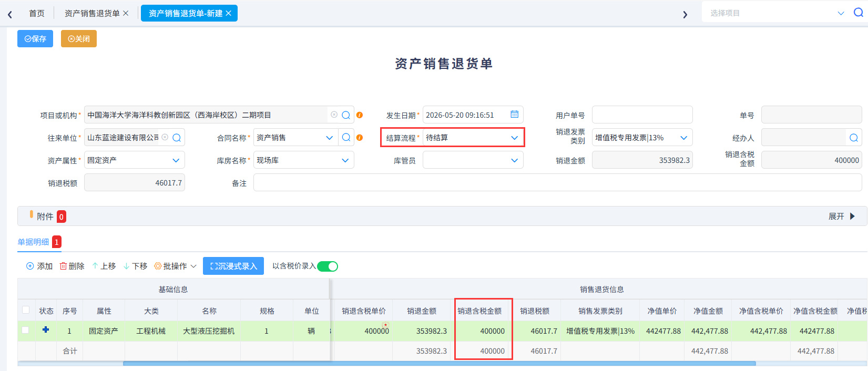Click the blue plus icon in row 1
This screenshot has height=371, width=868.
click(x=46, y=329)
